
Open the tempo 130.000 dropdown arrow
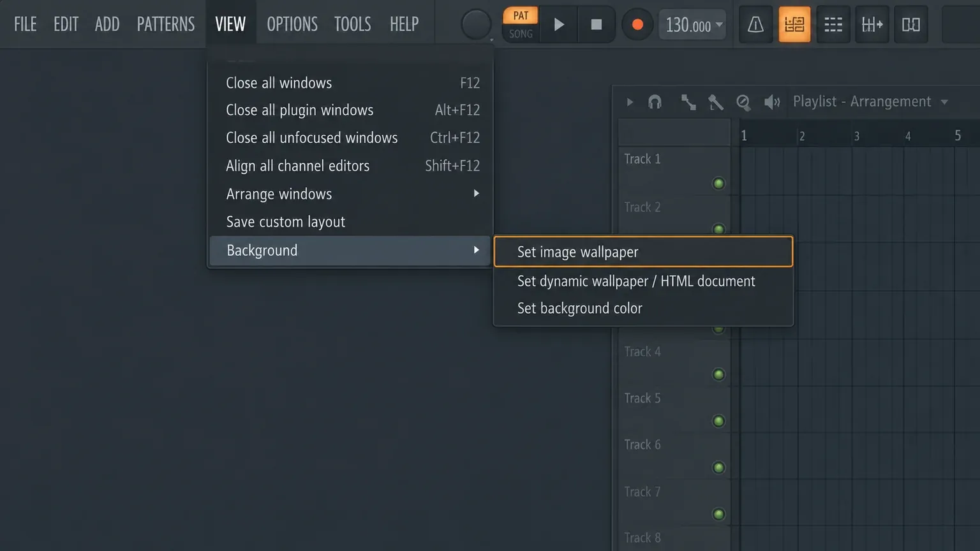(720, 25)
